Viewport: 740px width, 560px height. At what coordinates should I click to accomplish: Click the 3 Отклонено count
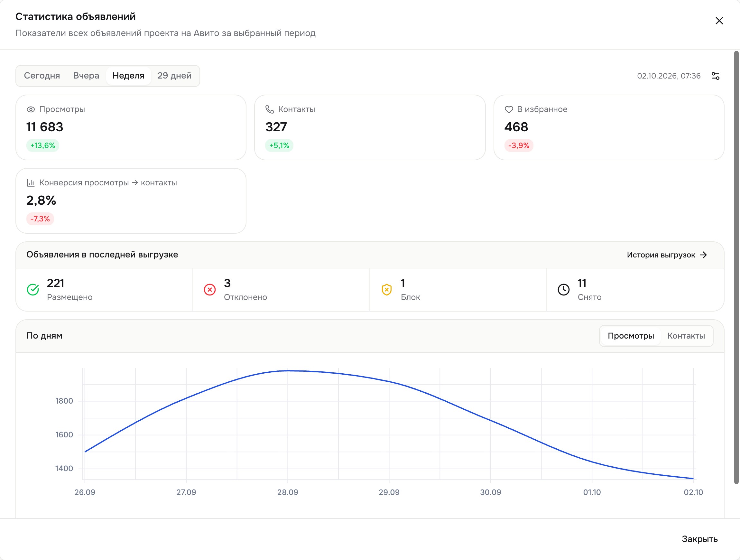click(x=227, y=283)
